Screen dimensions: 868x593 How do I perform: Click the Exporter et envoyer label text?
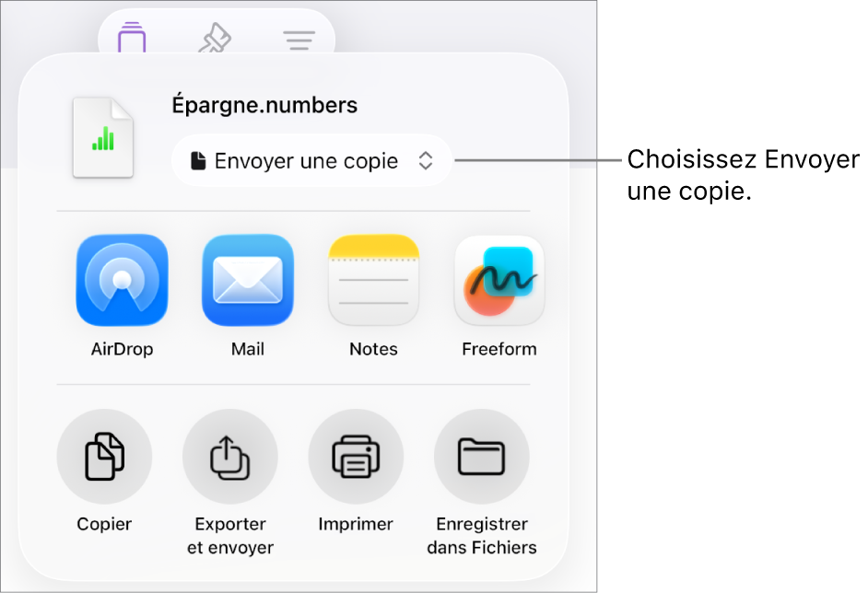pyautogui.click(x=230, y=536)
